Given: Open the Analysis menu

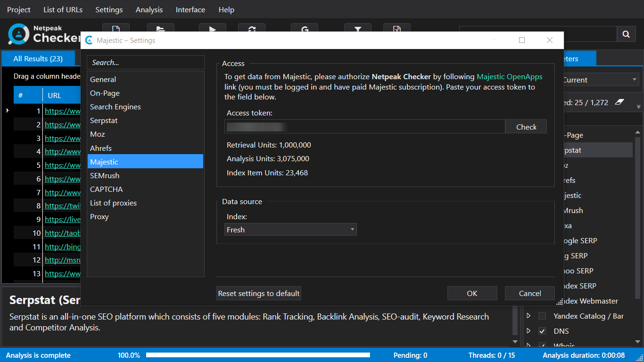Looking at the screenshot, I should click(149, 9).
